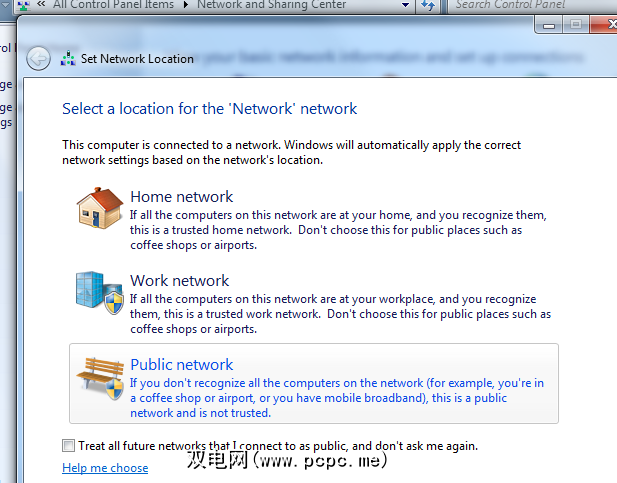Go to All Control Panel Items breadcrumb
Screen dimensions: 617x483
click(113, 5)
